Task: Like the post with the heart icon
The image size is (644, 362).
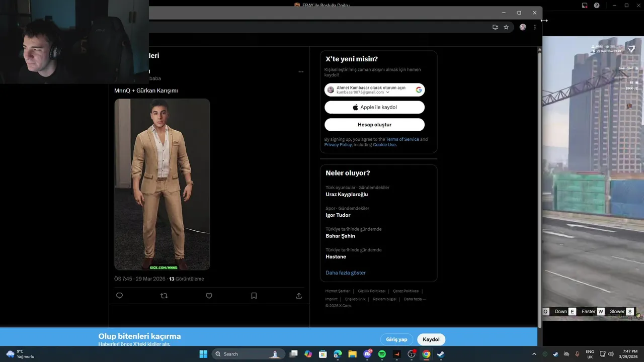Action: click(209, 296)
